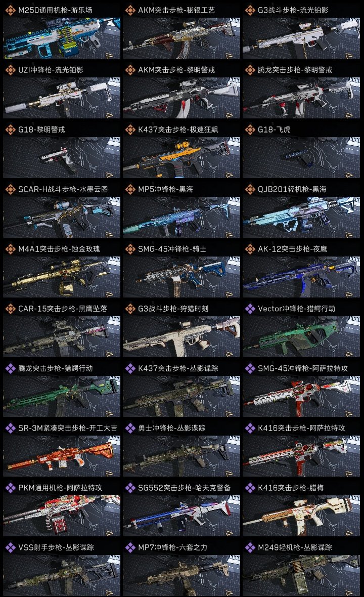The image size is (364, 597).
Task: Click the purple rarity icon next to K416突击步枪-腊梅
Action: (x=250, y=488)
